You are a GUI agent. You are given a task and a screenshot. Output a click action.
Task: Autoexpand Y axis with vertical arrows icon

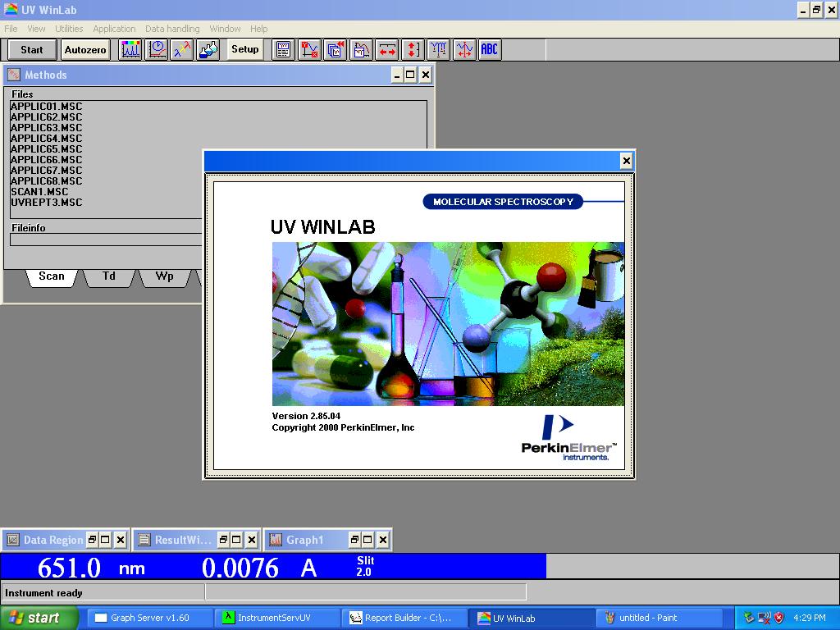click(413, 49)
